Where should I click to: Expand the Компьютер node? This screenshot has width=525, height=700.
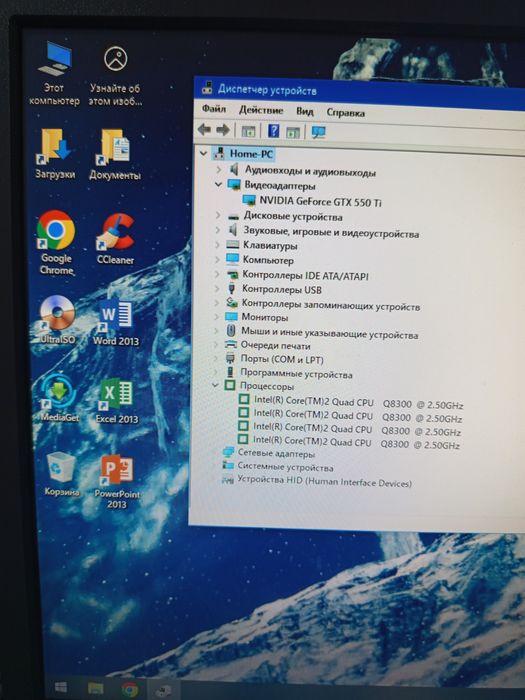pyautogui.click(x=217, y=260)
